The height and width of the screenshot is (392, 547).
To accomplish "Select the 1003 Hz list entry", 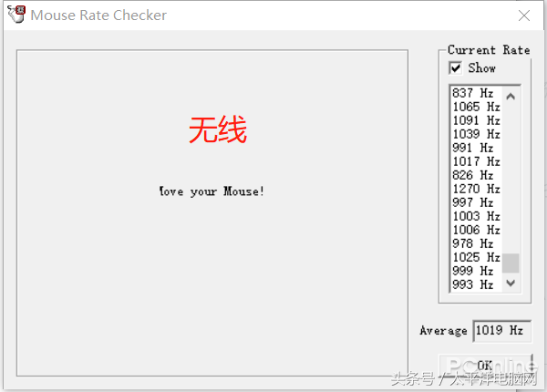I will click(477, 216).
